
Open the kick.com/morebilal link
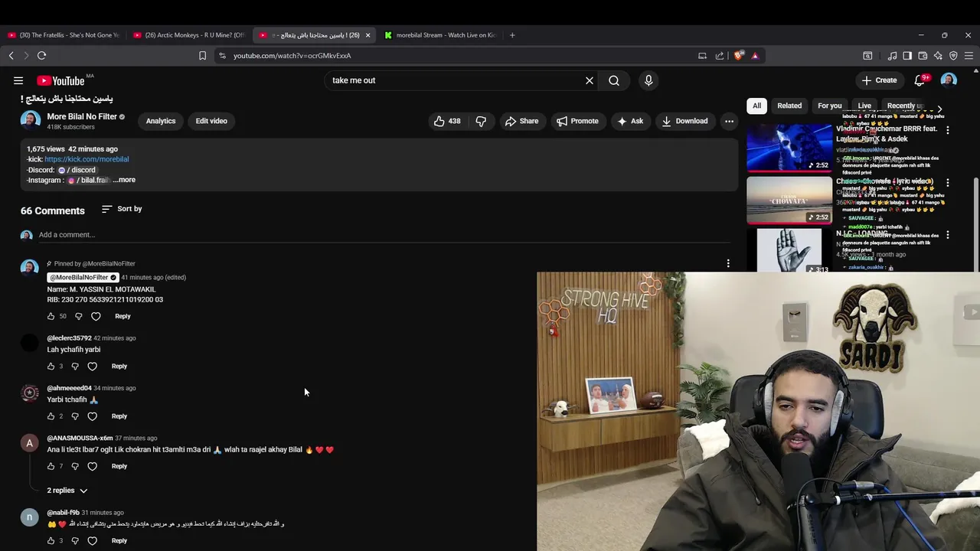tap(87, 159)
